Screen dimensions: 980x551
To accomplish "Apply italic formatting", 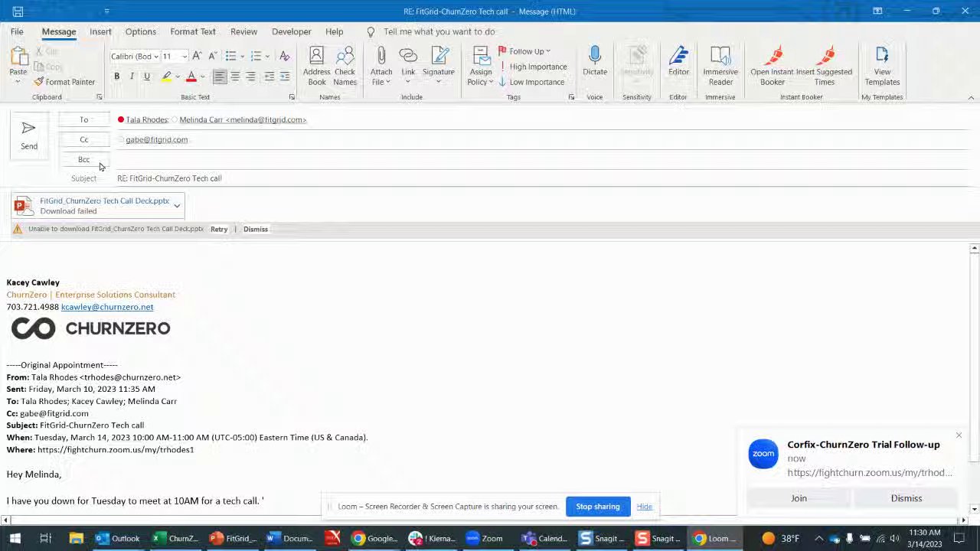I will [x=132, y=77].
